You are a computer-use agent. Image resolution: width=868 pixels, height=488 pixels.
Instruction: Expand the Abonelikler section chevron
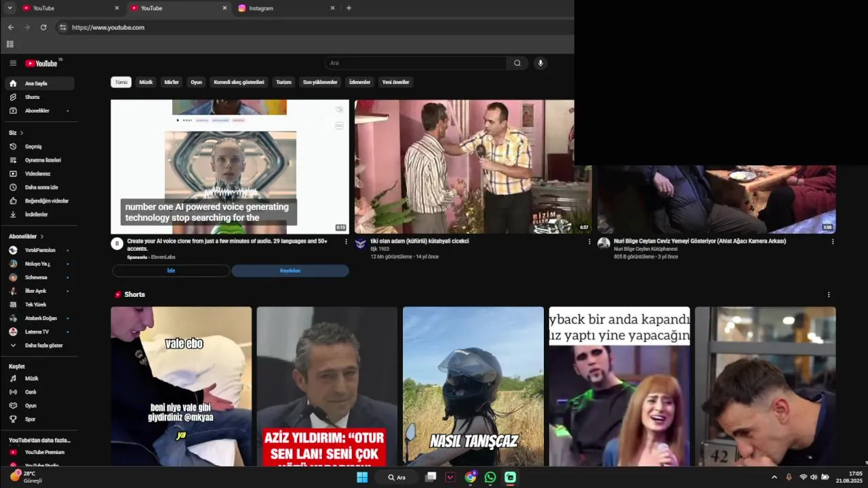[41, 237]
